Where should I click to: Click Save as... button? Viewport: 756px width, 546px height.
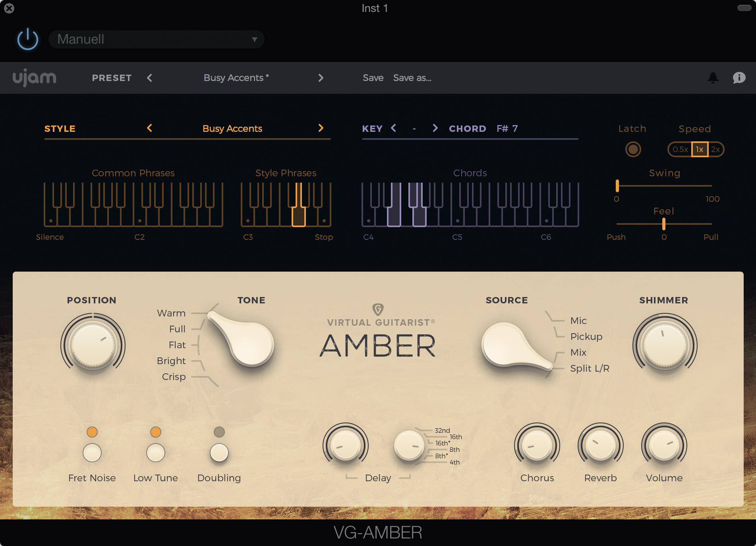412,78
